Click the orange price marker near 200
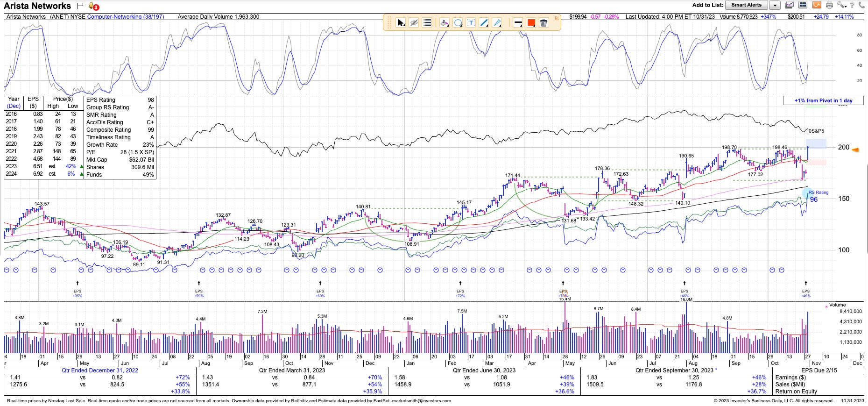This screenshot has height=406, width=868. coord(855,150)
